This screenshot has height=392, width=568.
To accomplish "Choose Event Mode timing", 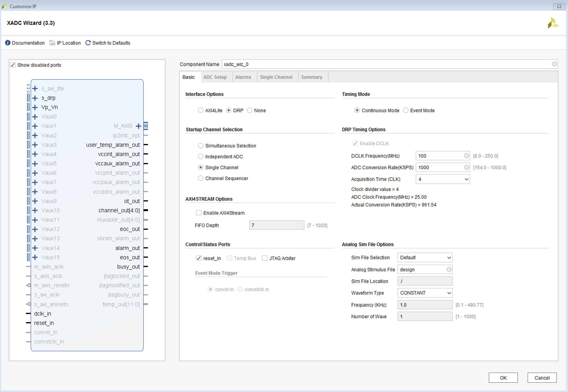I will click(406, 110).
